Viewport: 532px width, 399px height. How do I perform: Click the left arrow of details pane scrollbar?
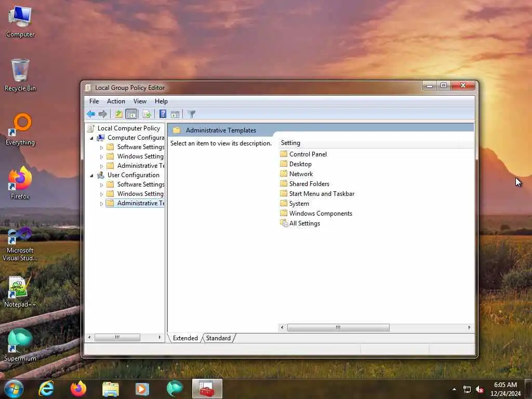tap(282, 327)
